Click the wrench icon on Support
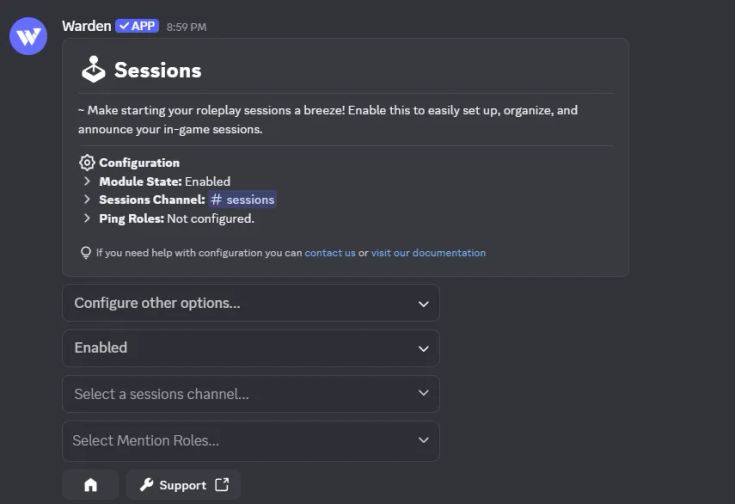735x504 pixels. coord(147,484)
